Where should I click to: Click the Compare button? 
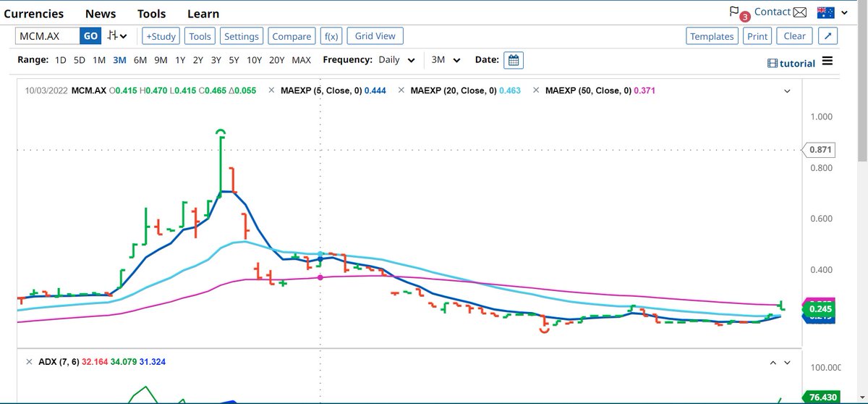click(x=292, y=36)
